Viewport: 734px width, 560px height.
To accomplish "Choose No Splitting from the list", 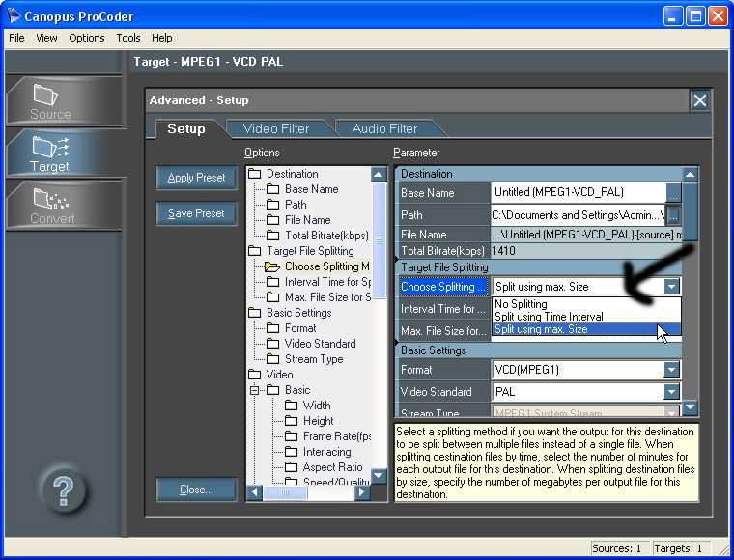I will click(586, 304).
